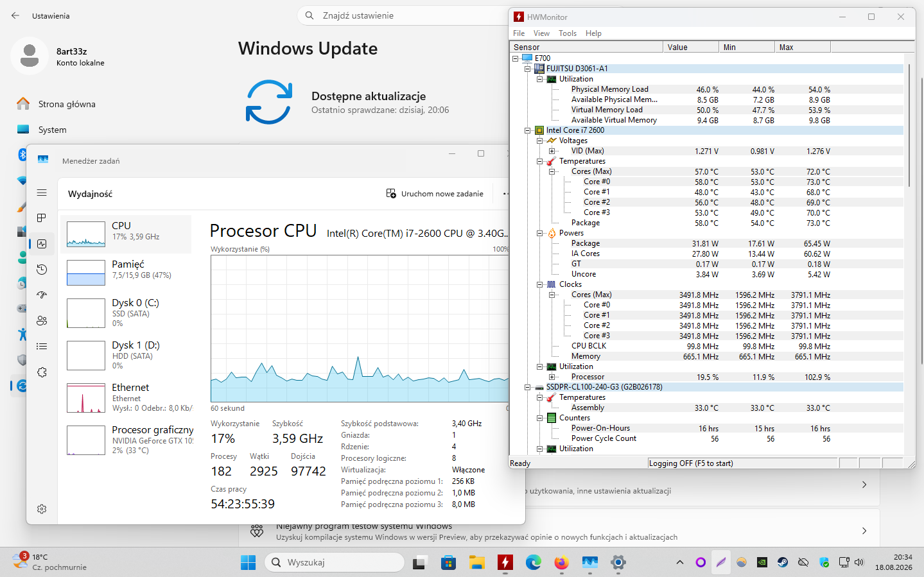Open the weather widget showing 18°C
The height and width of the screenshot is (577, 924).
(49, 562)
